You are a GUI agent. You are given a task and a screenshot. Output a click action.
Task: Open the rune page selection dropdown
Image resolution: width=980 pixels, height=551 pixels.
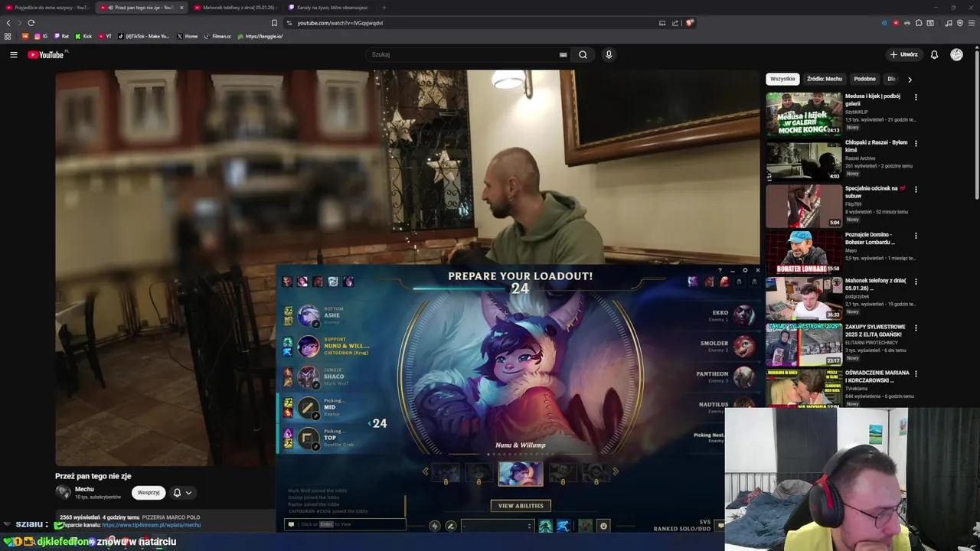click(x=497, y=526)
